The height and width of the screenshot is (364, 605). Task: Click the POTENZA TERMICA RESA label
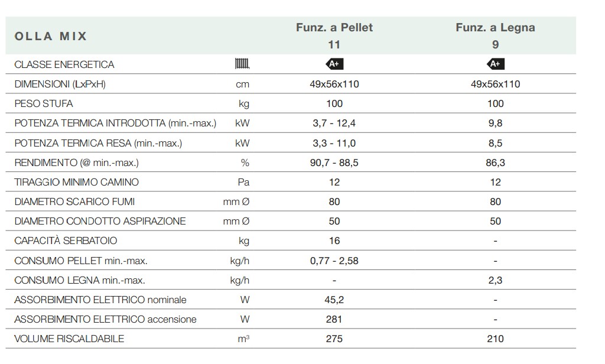(98, 143)
